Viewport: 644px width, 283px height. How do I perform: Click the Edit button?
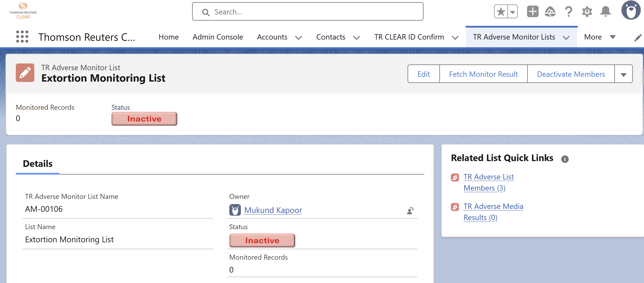pos(424,74)
